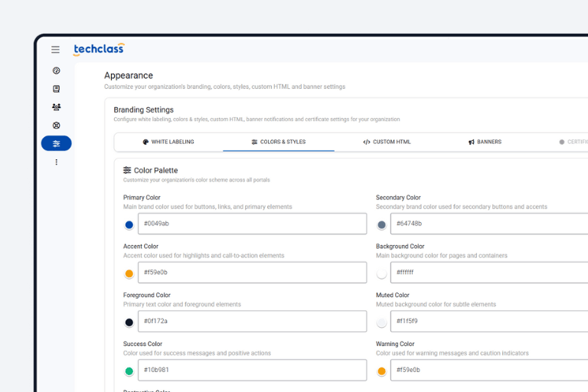Open the Success Color green swatch

point(129,371)
